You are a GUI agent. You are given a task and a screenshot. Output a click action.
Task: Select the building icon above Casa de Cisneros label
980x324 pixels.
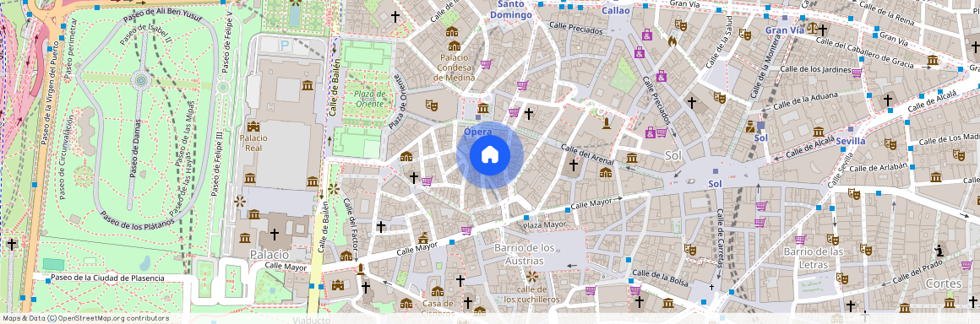click(x=437, y=292)
